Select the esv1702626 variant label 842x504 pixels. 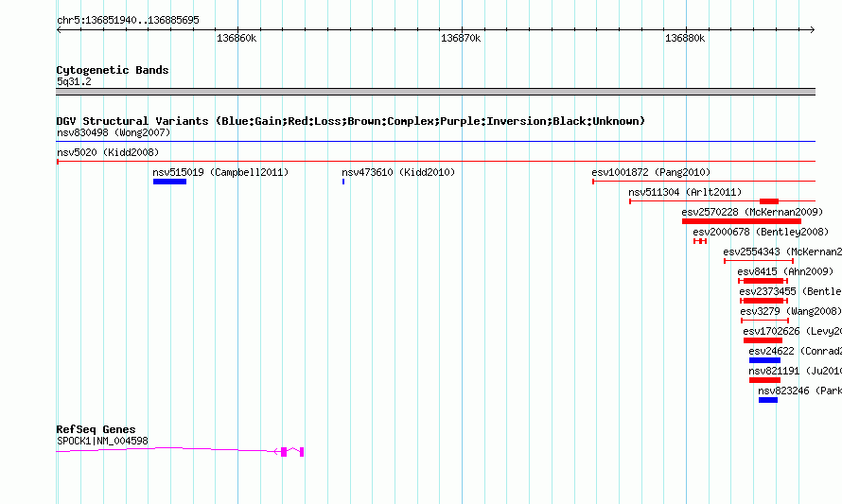(x=792, y=331)
